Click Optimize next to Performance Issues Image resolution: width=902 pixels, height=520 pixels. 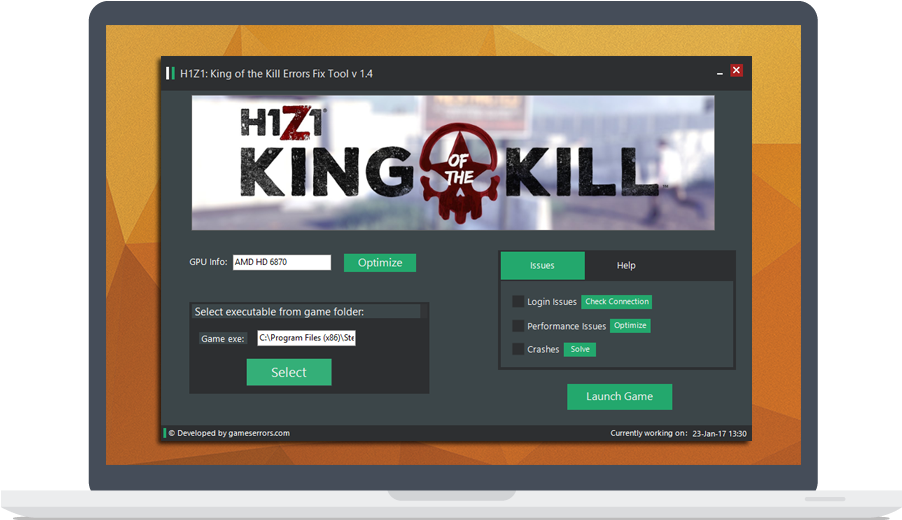click(630, 326)
